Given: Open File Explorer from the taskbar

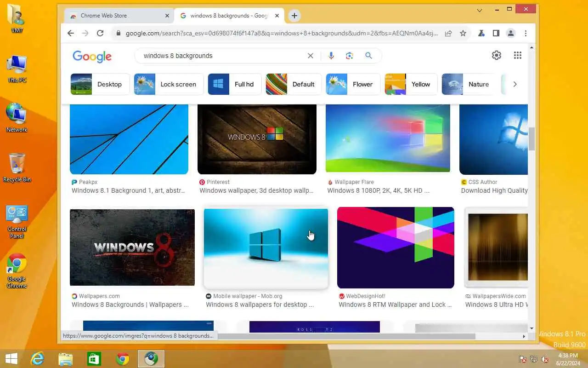Looking at the screenshot, I should pyautogui.click(x=66, y=359).
